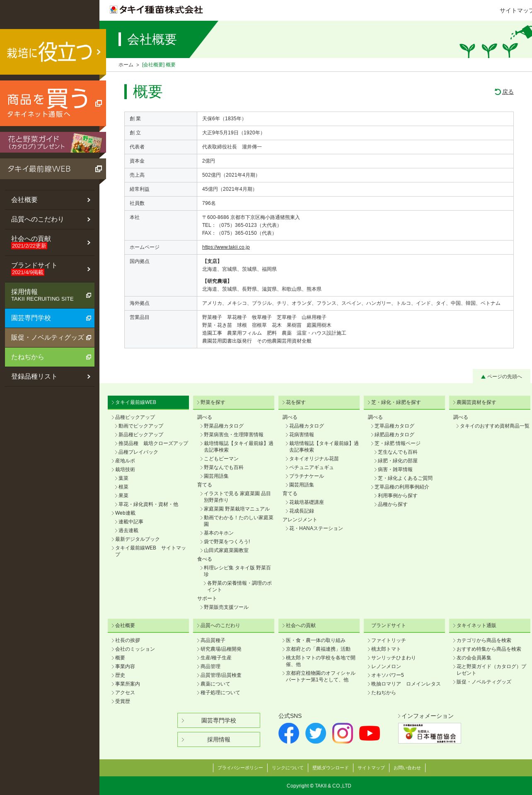This screenshot has width=532, height=795.
Task: Expand 会社概要 sidebar chevron
Action: pyautogui.click(x=89, y=200)
